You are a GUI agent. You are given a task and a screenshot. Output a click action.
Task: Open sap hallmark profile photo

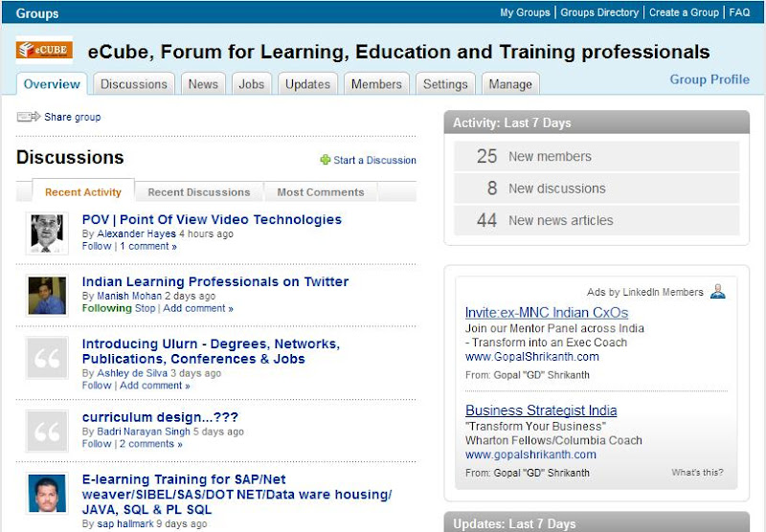coord(47,493)
